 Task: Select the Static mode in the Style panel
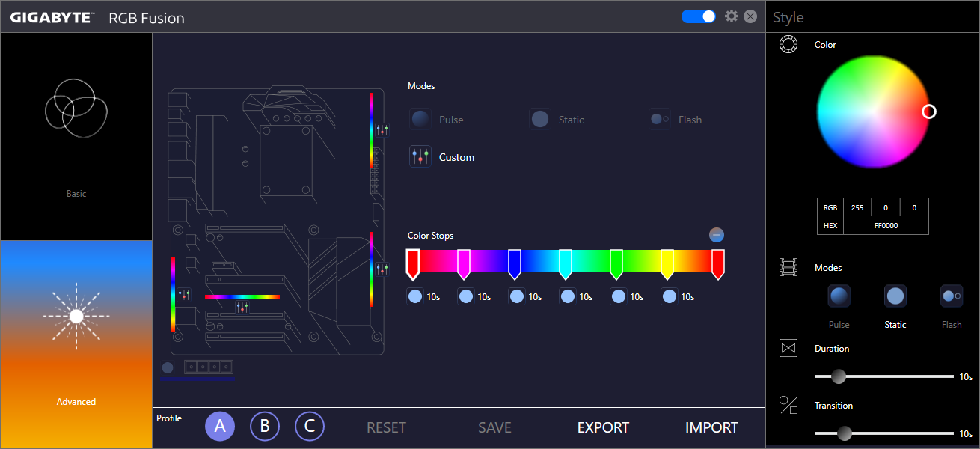click(895, 296)
